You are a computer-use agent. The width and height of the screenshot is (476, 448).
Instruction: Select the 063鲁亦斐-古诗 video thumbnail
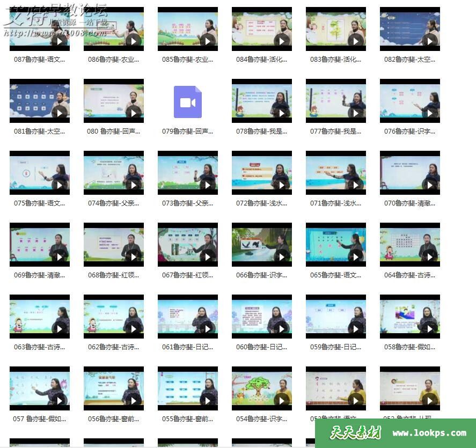click(39, 317)
